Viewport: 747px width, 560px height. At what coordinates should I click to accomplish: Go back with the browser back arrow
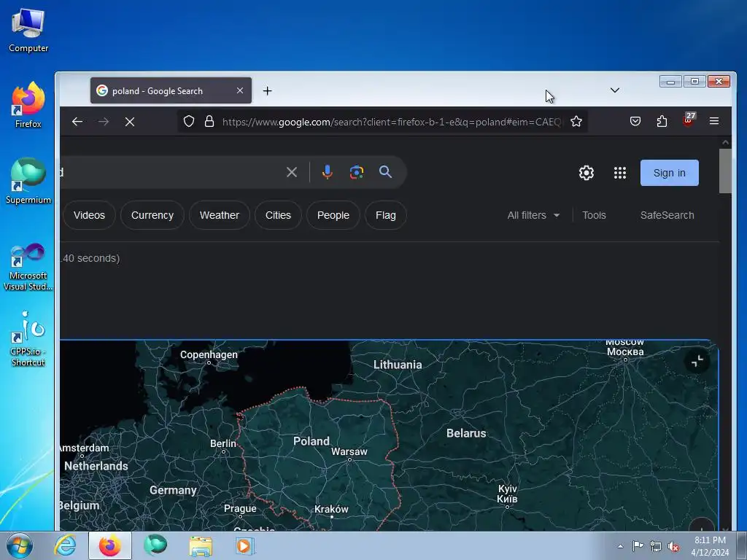tap(77, 122)
